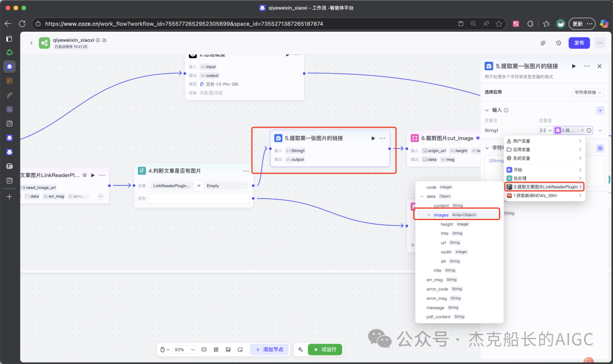Screen dimensions: 613x364
Task: Add a new input variable with plus button
Action: point(600,111)
